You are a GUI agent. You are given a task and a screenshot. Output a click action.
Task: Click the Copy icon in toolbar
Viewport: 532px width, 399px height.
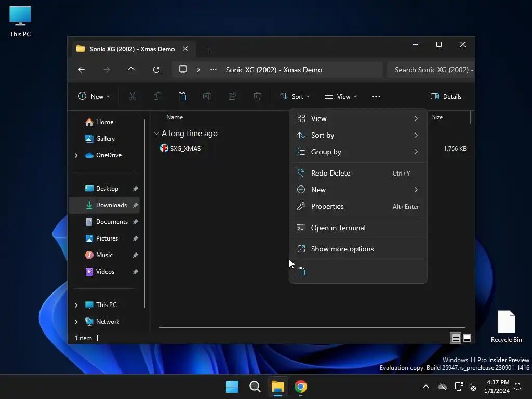click(x=157, y=96)
